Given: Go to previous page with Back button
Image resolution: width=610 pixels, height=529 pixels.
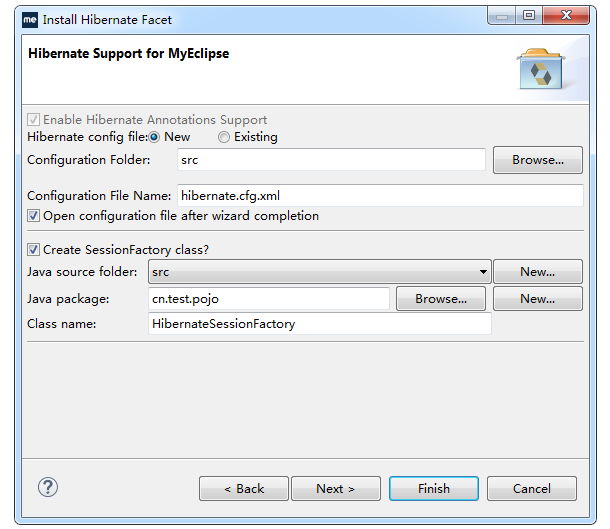Looking at the screenshot, I should pyautogui.click(x=244, y=489).
